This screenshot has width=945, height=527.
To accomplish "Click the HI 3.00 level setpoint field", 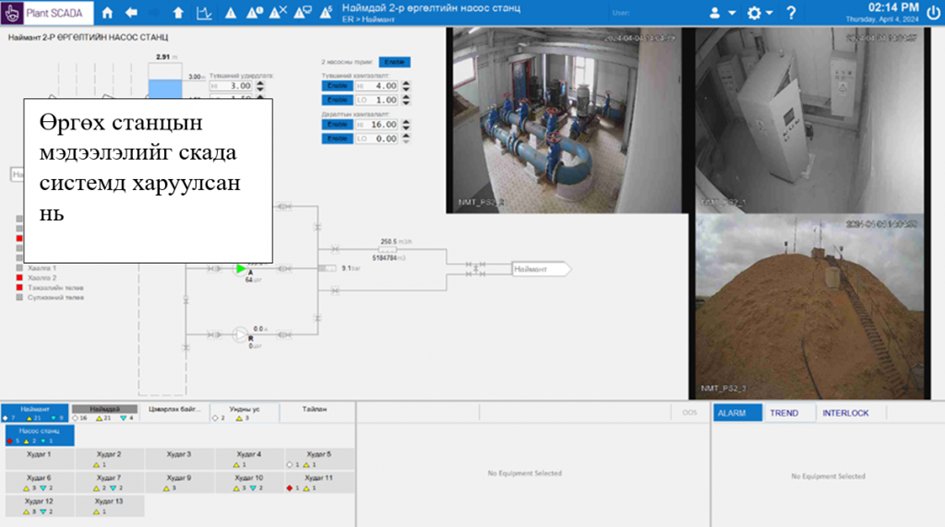I will tap(231, 86).
